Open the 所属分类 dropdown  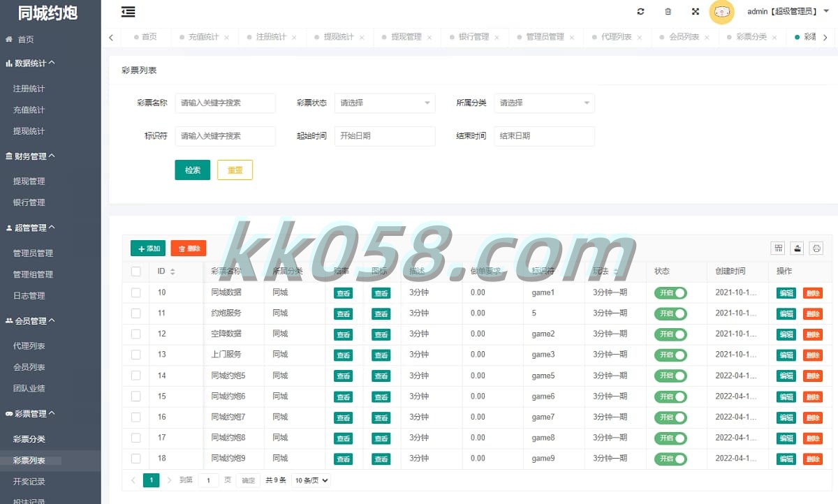point(544,103)
